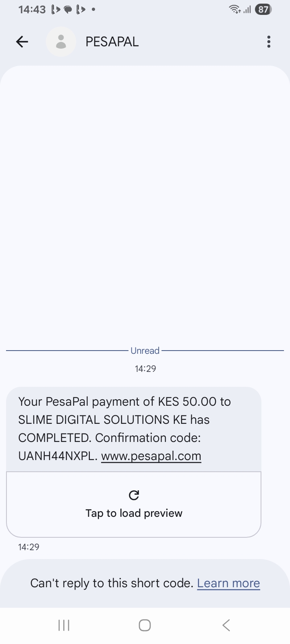Tap the chat bubble notification icon
This screenshot has height=644, width=290.
68,9
